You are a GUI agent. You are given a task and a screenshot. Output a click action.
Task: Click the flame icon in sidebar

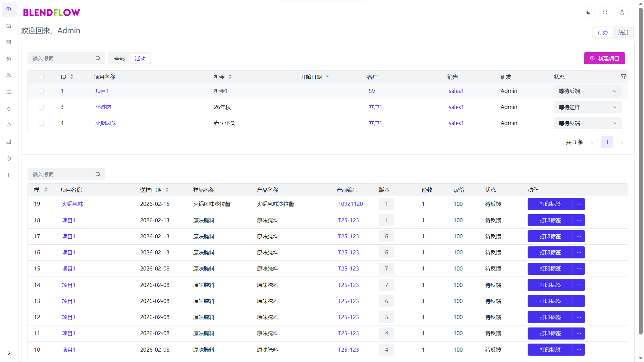pos(9,109)
